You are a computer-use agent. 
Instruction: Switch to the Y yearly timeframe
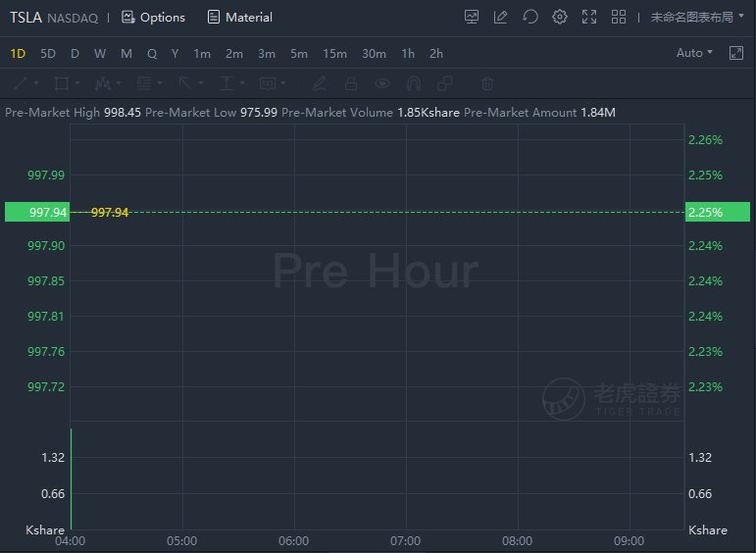(175, 54)
